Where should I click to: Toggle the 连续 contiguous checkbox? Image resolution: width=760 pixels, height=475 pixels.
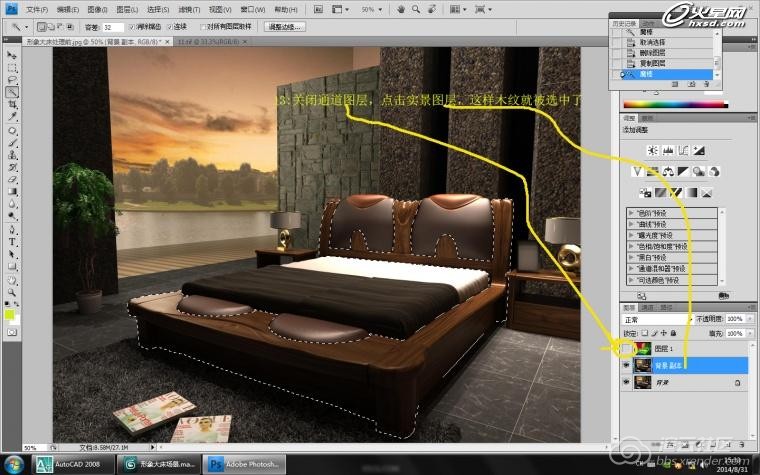170,27
